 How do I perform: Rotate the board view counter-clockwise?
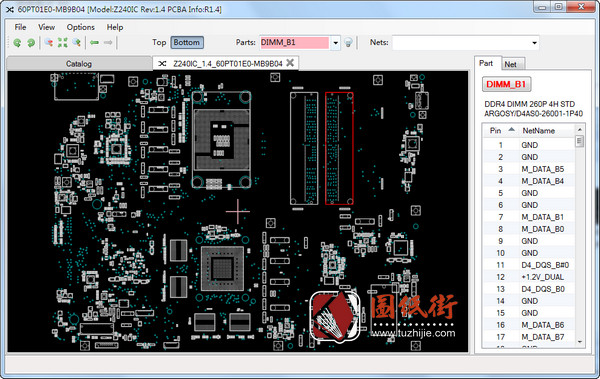coord(17,43)
